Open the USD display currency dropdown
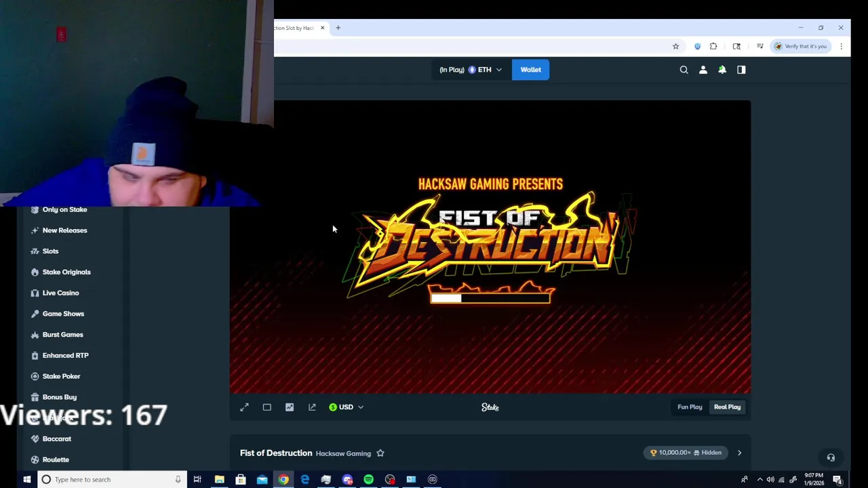This screenshot has height=488, width=868. pos(347,407)
